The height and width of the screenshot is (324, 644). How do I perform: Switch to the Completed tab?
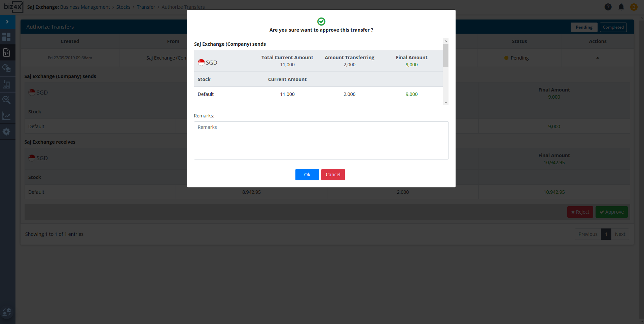pyautogui.click(x=613, y=27)
